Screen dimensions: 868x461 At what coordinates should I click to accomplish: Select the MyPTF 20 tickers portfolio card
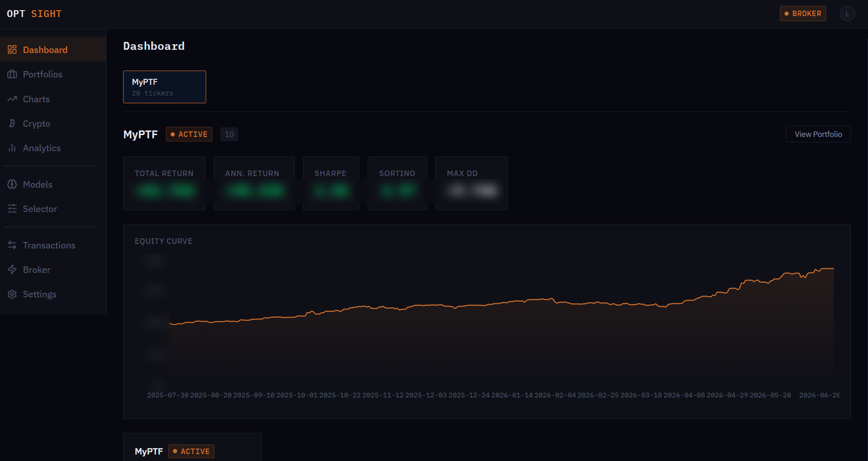click(x=164, y=87)
